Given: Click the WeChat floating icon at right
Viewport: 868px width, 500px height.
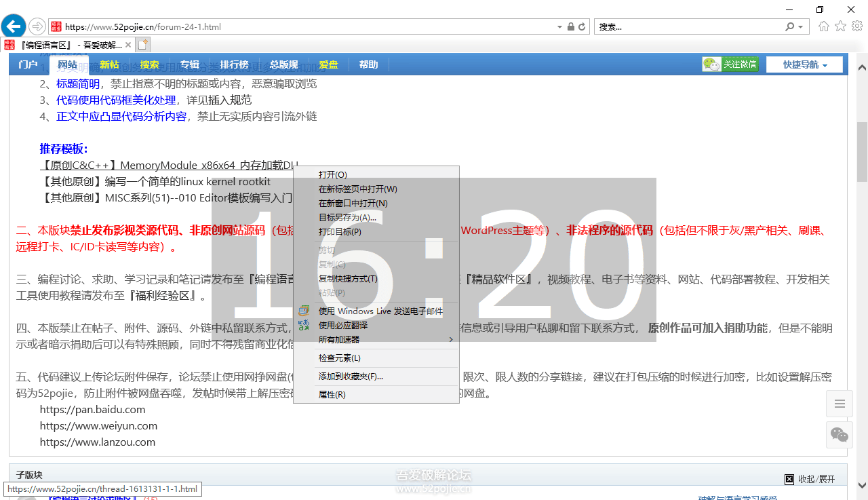Looking at the screenshot, I should 840,434.
